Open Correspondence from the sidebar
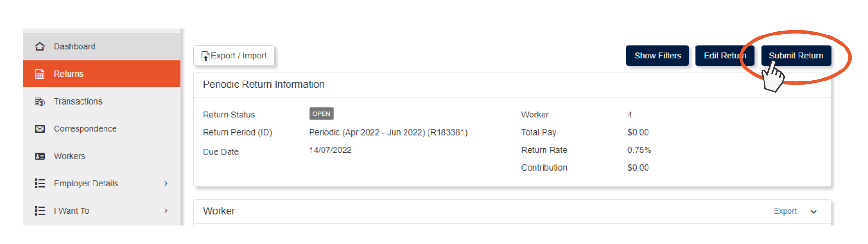The image size is (868, 244). click(85, 128)
